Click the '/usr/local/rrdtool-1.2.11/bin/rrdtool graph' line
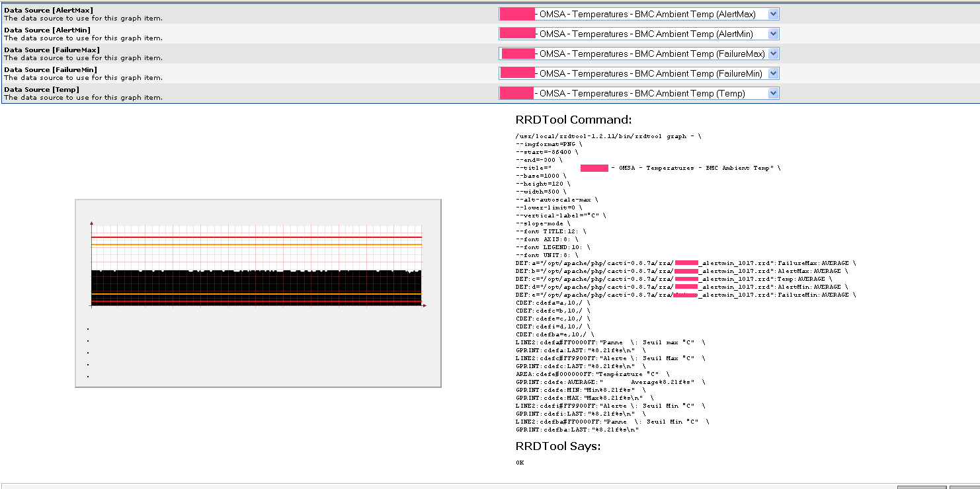The height and width of the screenshot is (489, 980). click(608, 136)
